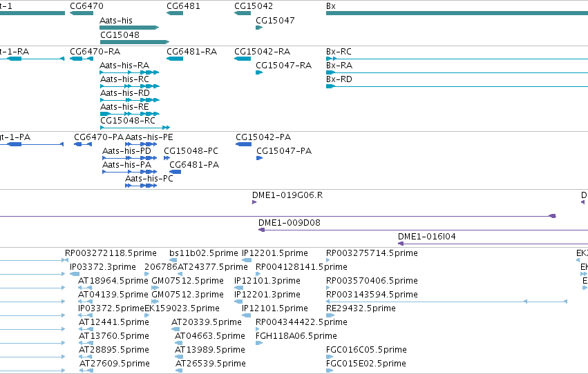Click the Aats-his gene glyph
This screenshot has width=588, height=374.
[129, 28]
